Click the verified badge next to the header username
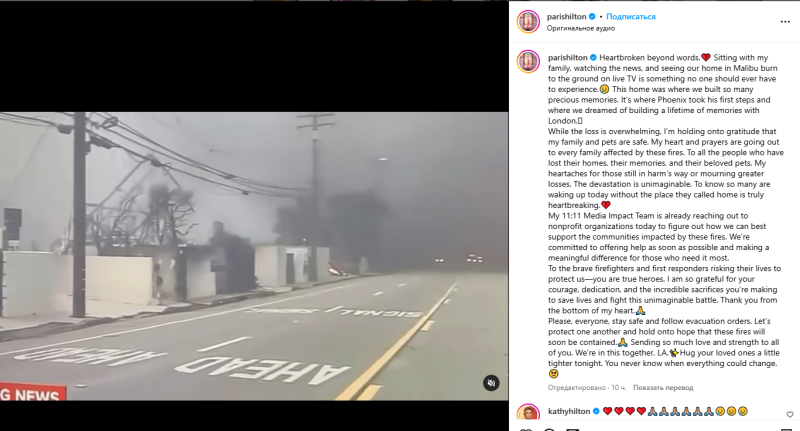The image size is (800, 431). pyautogui.click(x=592, y=16)
